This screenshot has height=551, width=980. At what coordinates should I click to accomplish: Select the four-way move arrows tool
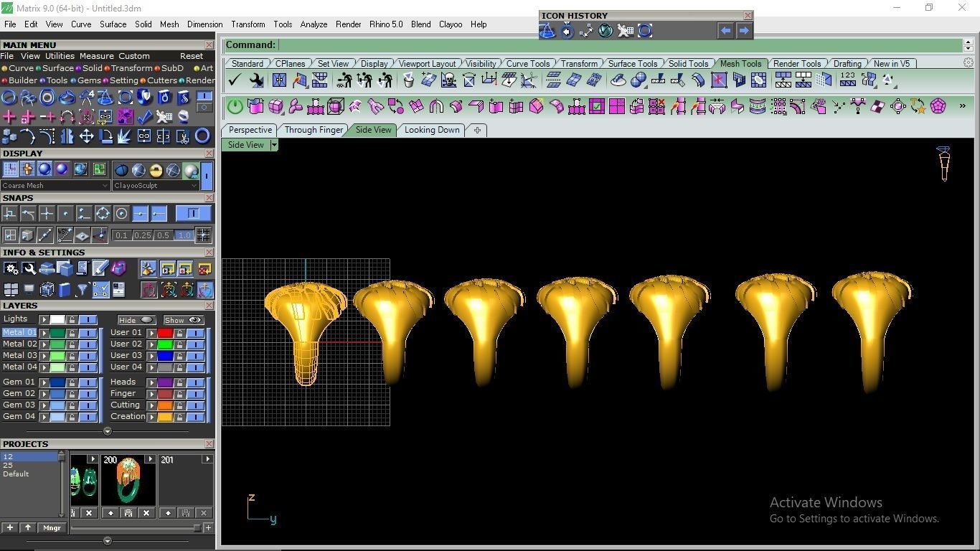click(87, 136)
